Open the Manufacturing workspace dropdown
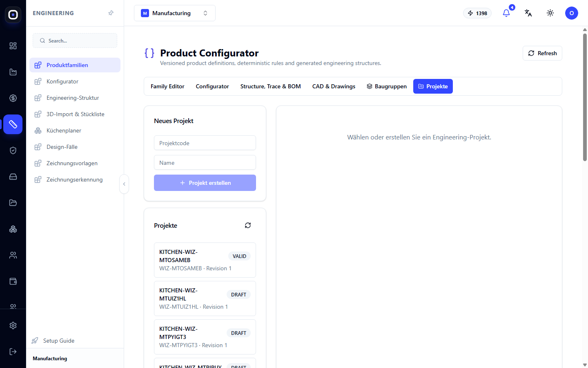 pos(175,13)
